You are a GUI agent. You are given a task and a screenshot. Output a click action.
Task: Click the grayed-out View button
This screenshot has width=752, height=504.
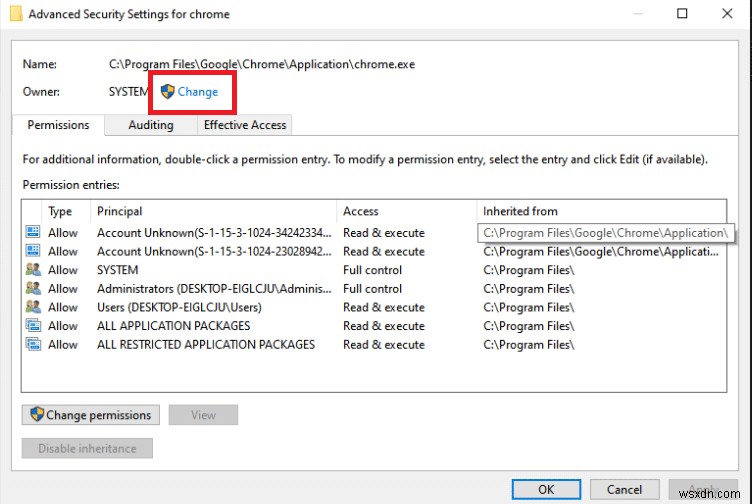[203, 415]
